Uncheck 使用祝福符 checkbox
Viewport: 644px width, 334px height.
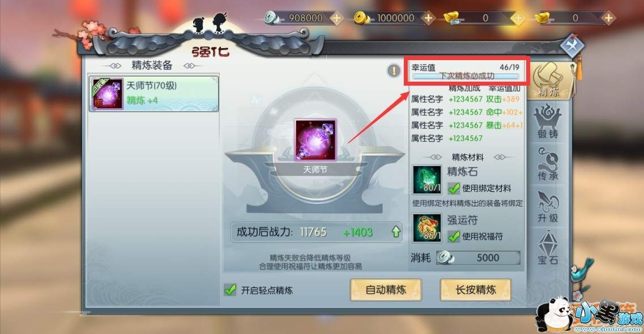454,236
